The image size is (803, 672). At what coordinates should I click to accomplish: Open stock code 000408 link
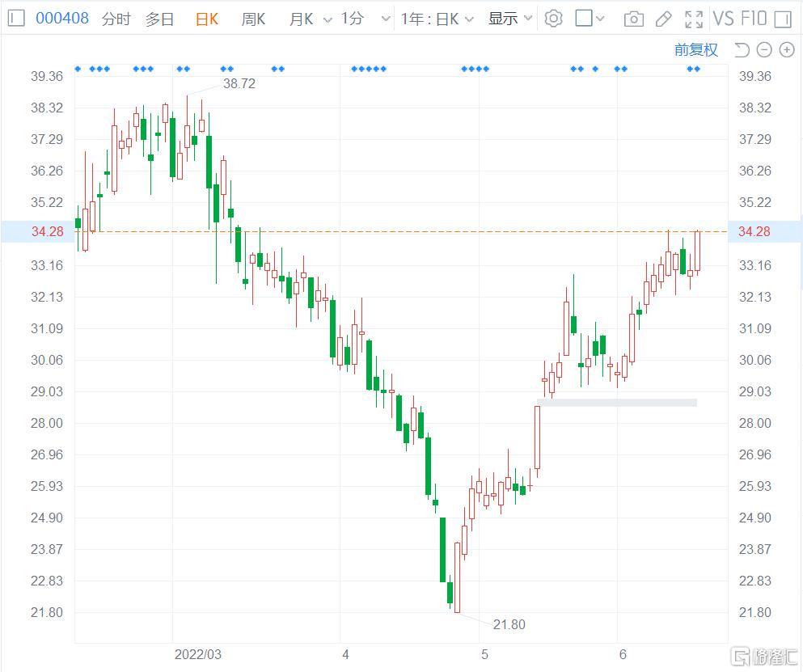[x=62, y=19]
